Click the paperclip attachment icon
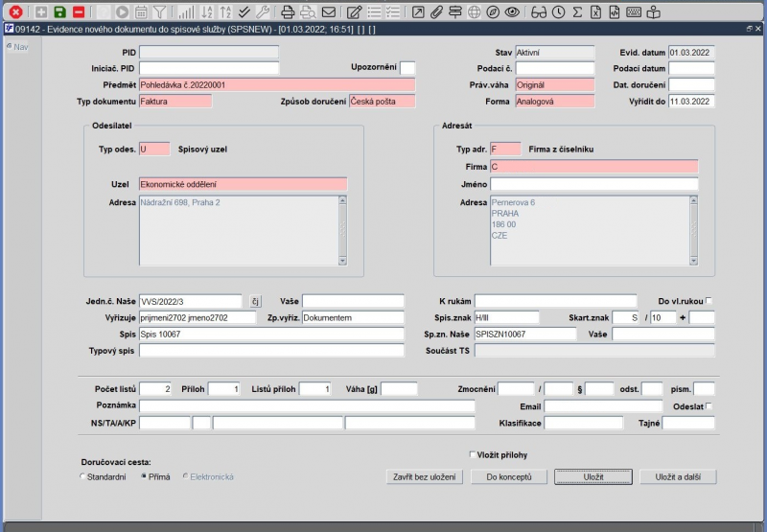The width and height of the screenshot is (767, 532). [x=437, y=12]
